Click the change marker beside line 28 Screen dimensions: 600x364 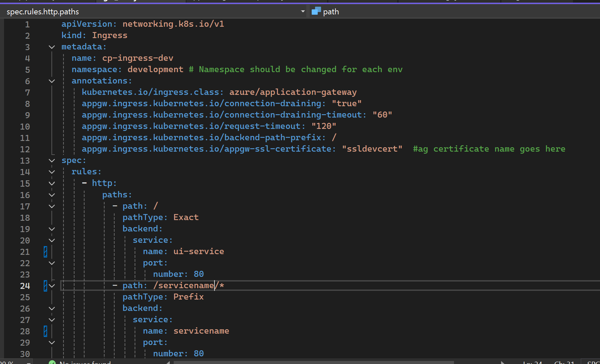[x=45, y=331]
